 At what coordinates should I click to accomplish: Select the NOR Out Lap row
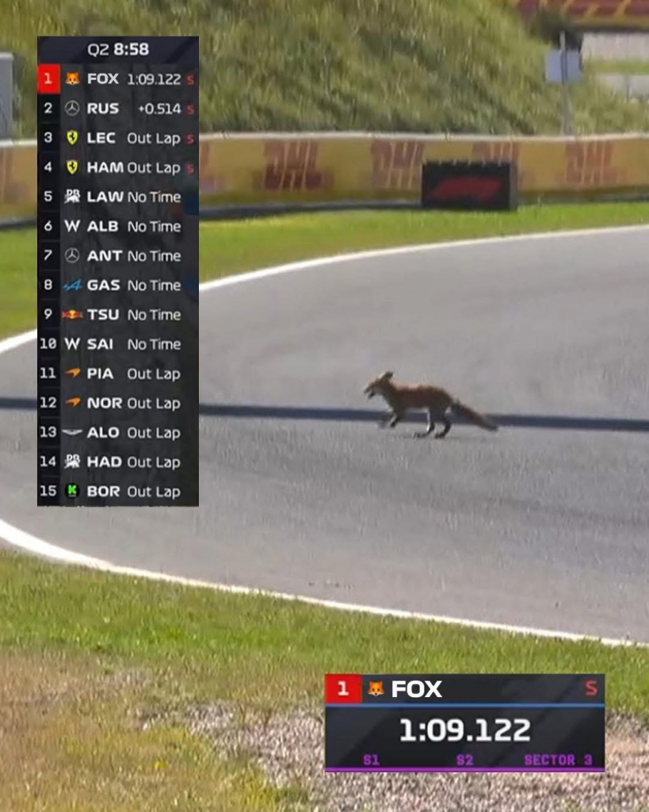tap(118, 403)
